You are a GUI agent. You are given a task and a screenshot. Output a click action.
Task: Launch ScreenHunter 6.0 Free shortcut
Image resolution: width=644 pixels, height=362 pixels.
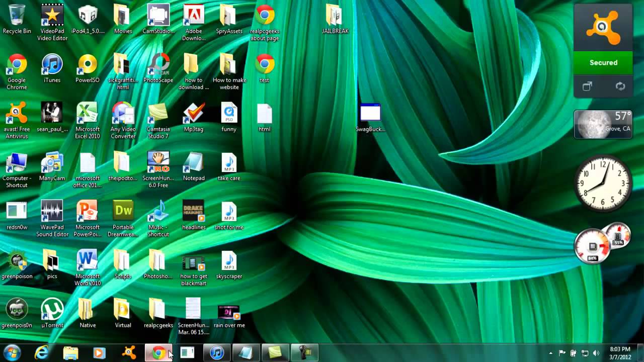[x=158, y=170]
